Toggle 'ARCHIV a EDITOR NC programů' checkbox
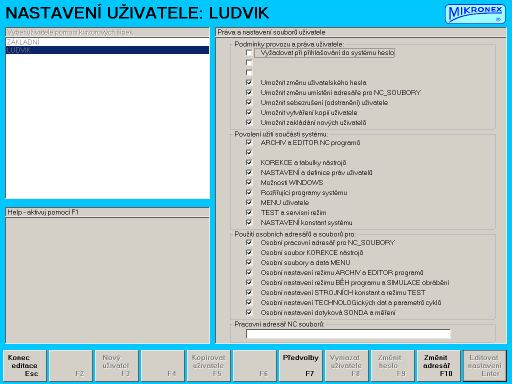This screenshot has width=512, height=384. pyautogui.click(x=249, y=142)
